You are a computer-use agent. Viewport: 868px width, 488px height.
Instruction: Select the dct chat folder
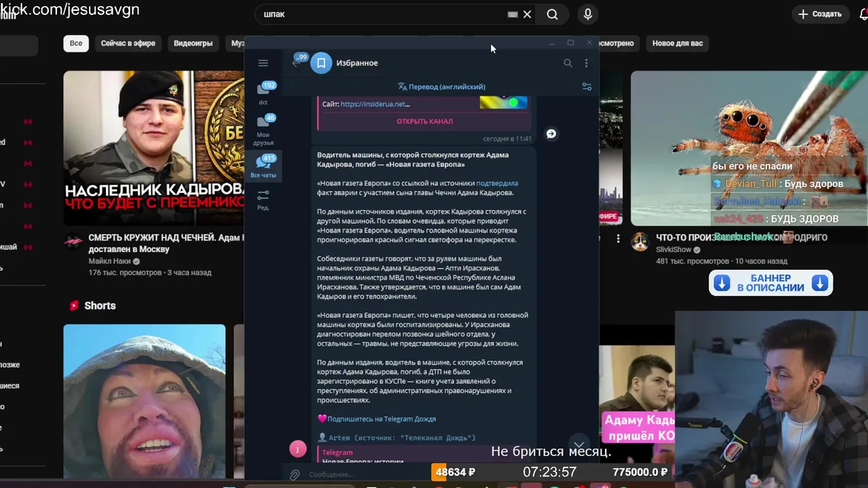264,94
